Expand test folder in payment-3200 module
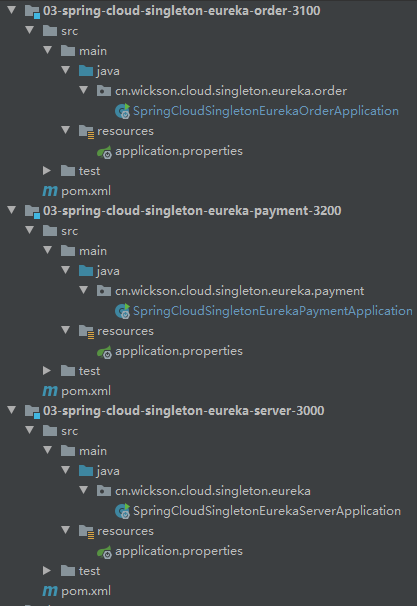 (x=47, y=371)
